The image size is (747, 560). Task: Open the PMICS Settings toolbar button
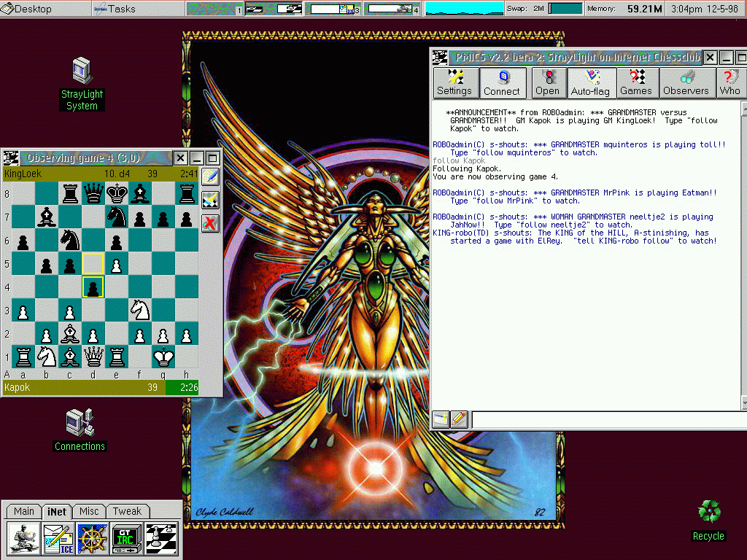coord(455,83)
